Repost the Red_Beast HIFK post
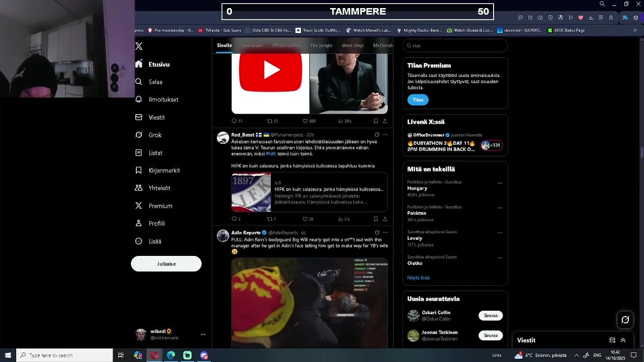644x362 pixels. tap(272, 219)
